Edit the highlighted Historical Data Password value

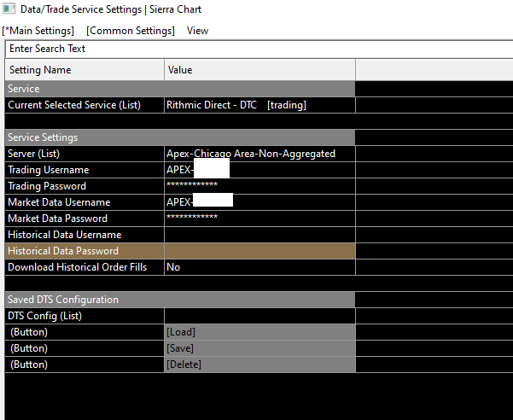[259, 251]
